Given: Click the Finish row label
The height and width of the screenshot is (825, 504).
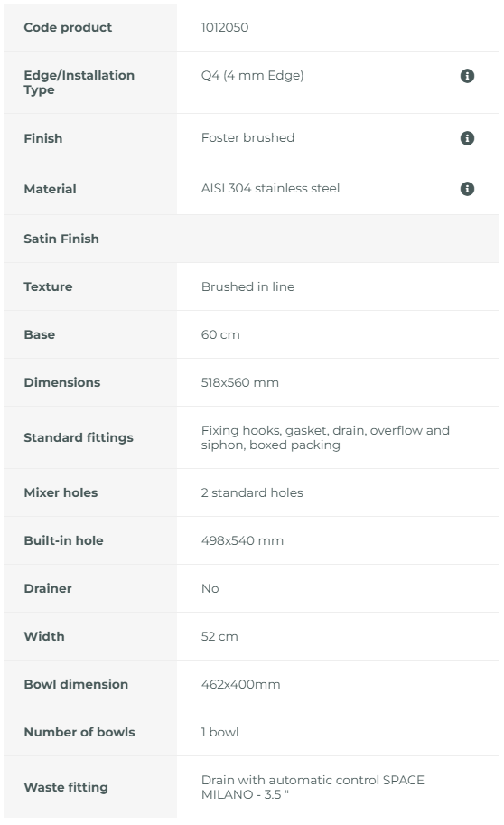Looking at the screenshot, I should click(x=43, y=138).
